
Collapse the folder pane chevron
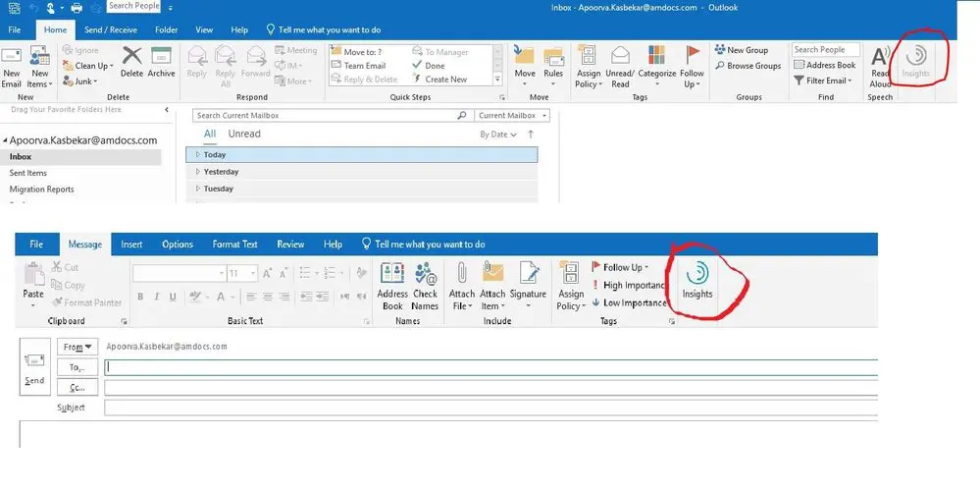pos(166,110)
